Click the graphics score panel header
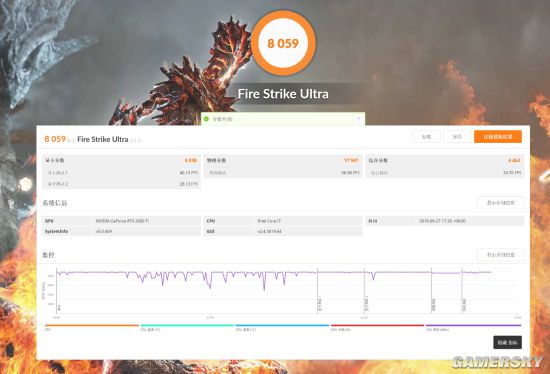The height and width of the screenshot is (374, 550). [121, 160]
